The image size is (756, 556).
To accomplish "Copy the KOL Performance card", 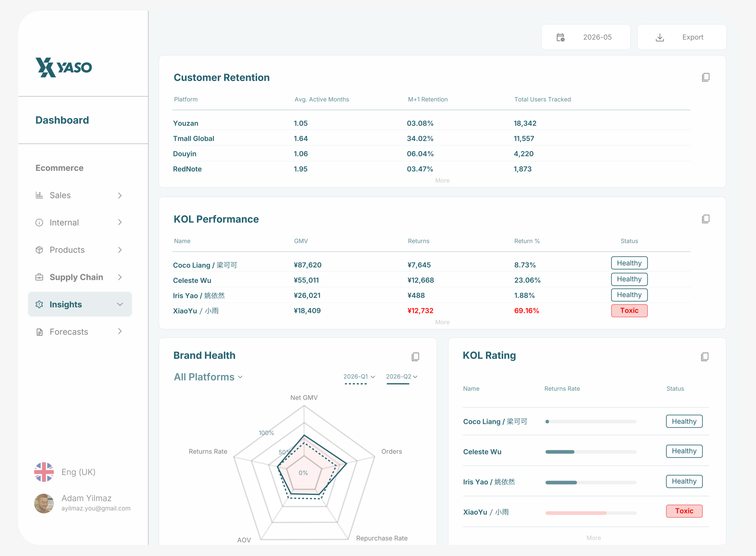I will click(706, 219).
